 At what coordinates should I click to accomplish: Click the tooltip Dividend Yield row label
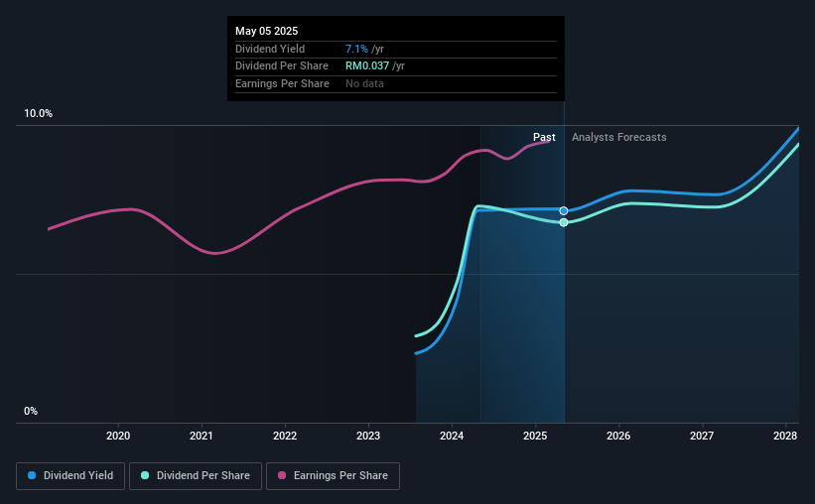(x=270, y=49)
